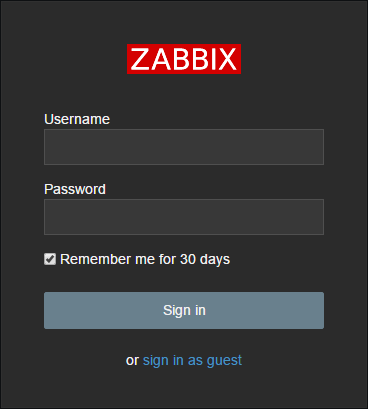Click letter X in the ZABBIX logo

click(227, 59)
